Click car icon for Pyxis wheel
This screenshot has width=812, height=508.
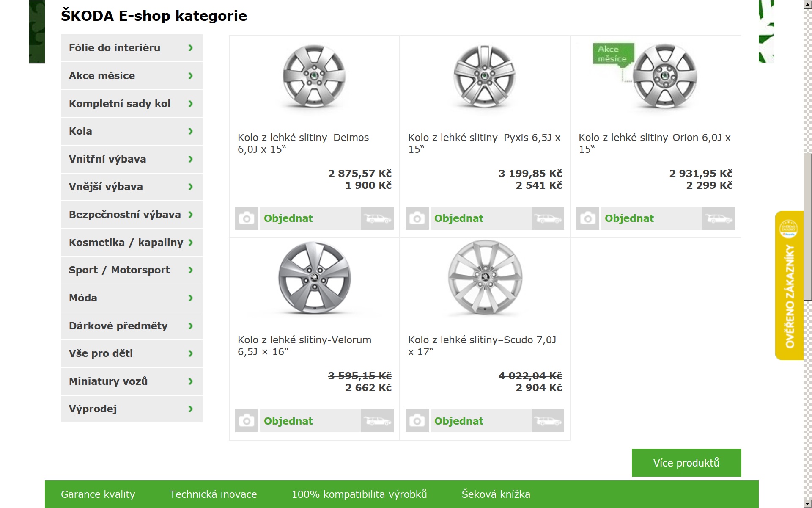click(x=548, y=218)
